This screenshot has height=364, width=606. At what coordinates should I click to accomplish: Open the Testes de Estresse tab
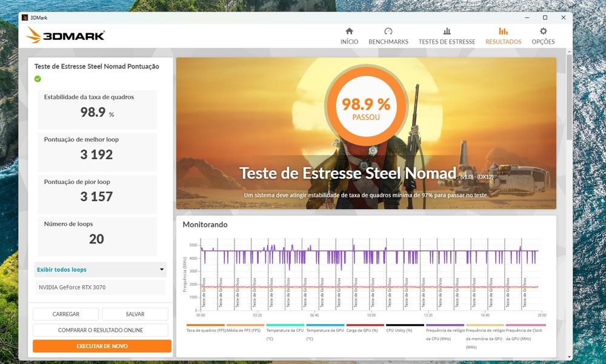pos(447,36)
